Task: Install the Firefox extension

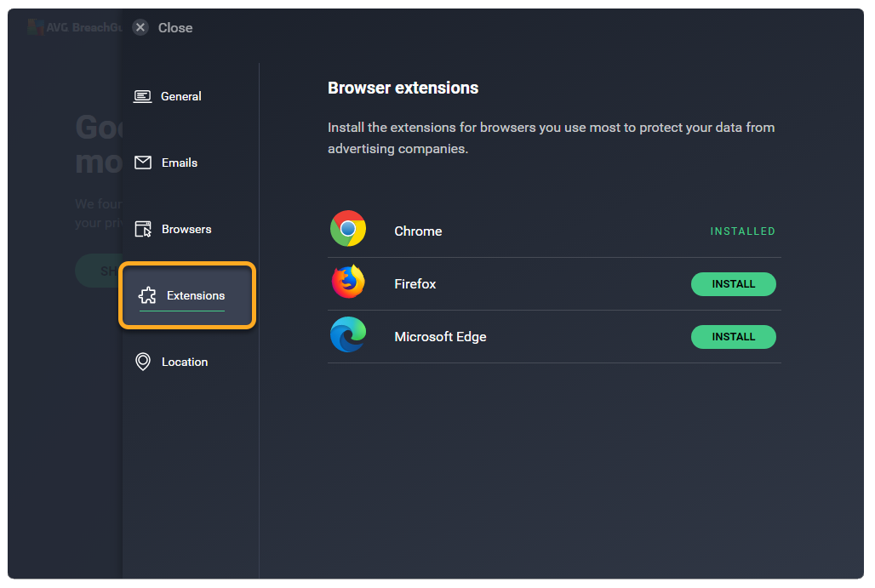Action: 733,284
